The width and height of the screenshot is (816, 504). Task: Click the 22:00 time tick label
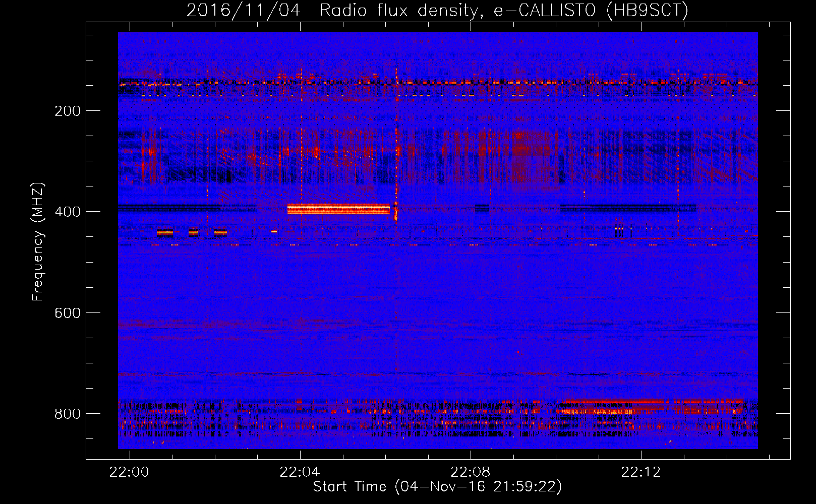(129, 472)
